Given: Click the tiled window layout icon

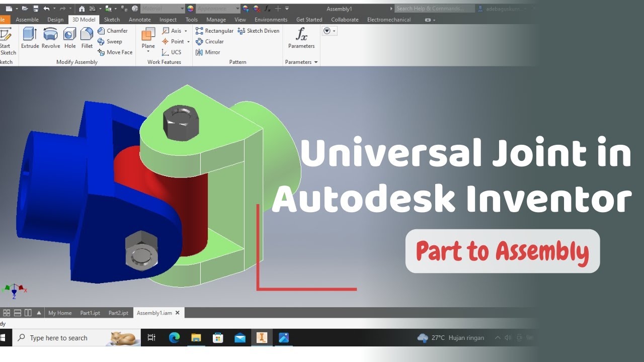Looking at the screenshot, I should point(7,313).
